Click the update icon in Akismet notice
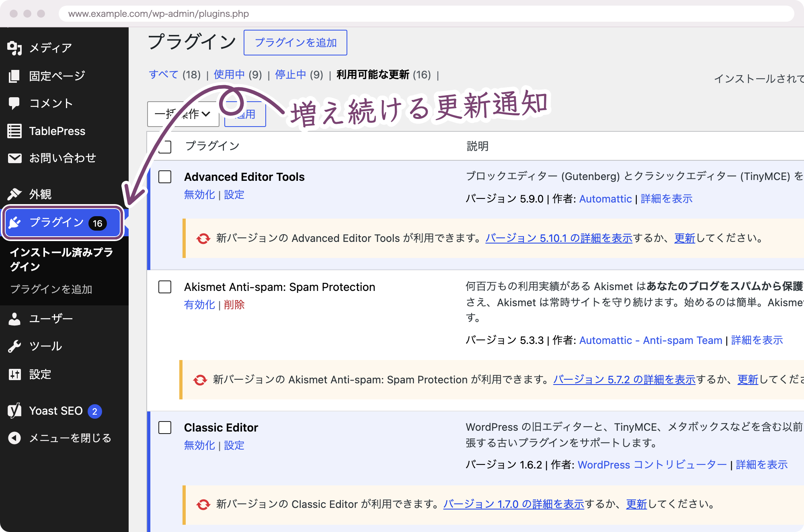This screenshot has height=532, width=804. coord(200,380)
